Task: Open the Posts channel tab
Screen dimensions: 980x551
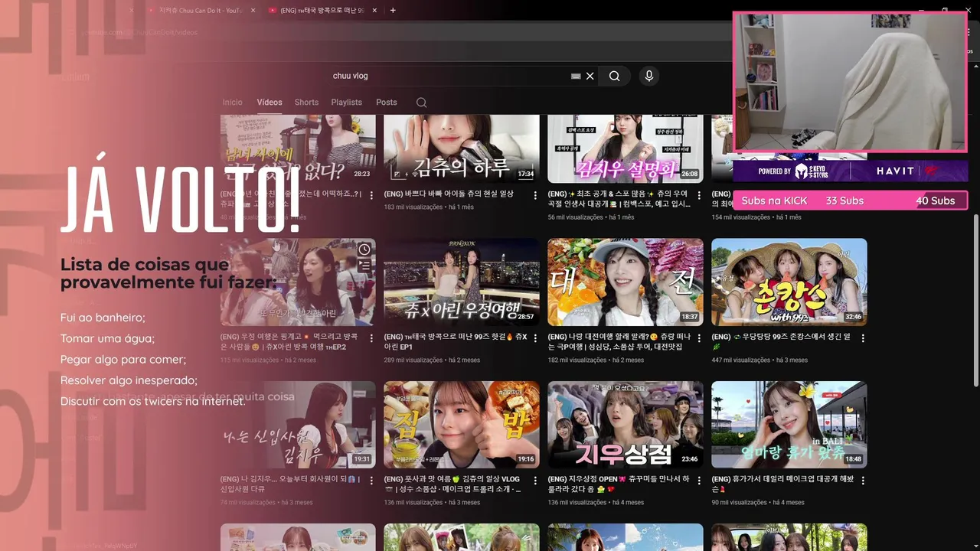Action: coord(387,103)
